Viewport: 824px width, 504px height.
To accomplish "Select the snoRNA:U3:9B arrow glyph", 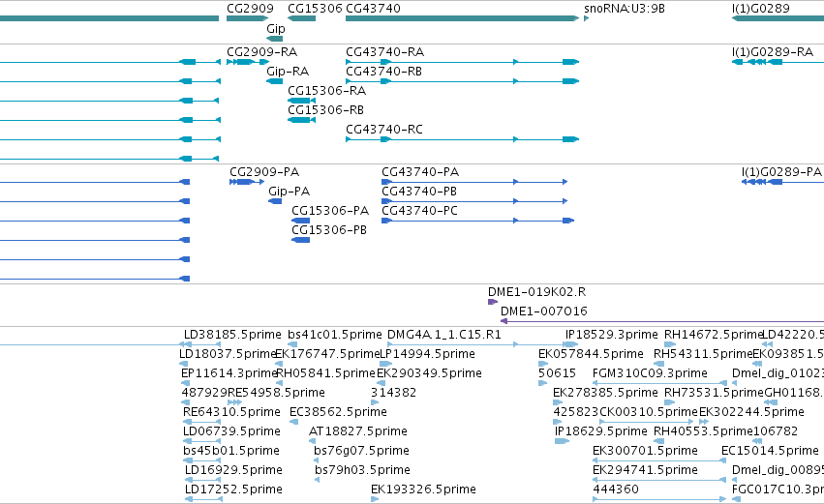I will pos(587,18).
